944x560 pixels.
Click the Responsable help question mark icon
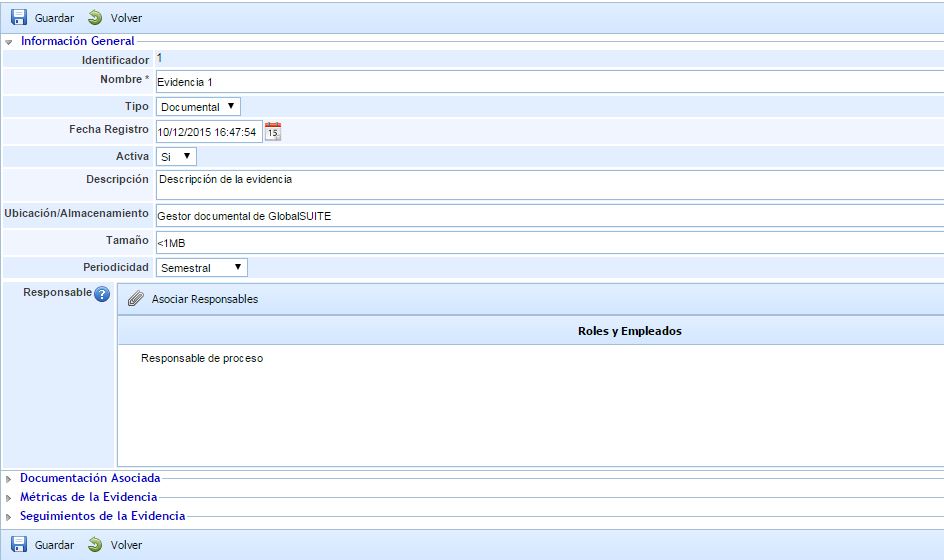[102, 294]
